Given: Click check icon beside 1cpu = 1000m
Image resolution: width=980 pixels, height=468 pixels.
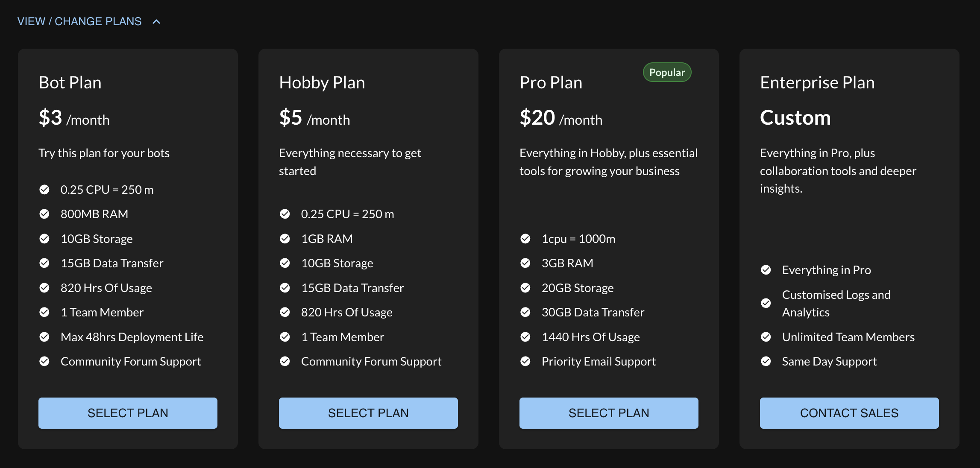Looking at the screenshot, I should click(x=525, y=239).
